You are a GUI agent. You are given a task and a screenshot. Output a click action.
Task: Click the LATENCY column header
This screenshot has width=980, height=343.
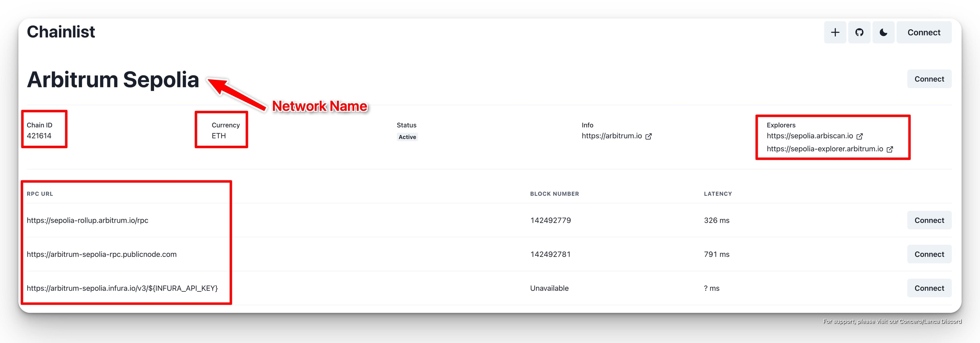coord(717,194)
